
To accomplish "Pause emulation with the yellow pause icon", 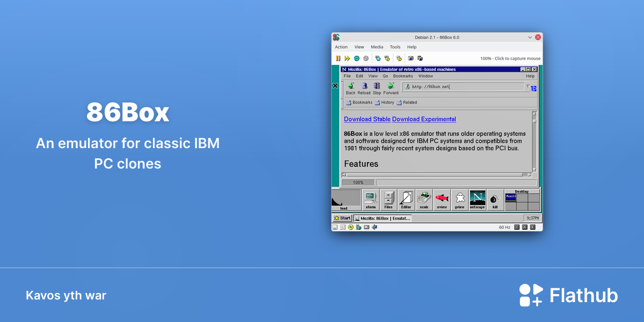I will (x=338, y=58).
